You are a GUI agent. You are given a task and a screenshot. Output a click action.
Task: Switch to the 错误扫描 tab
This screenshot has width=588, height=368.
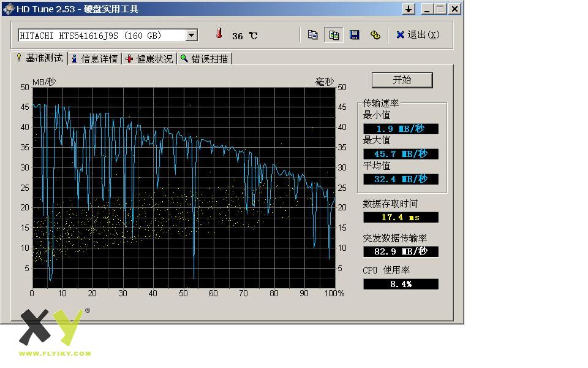(x=205, y=59)
